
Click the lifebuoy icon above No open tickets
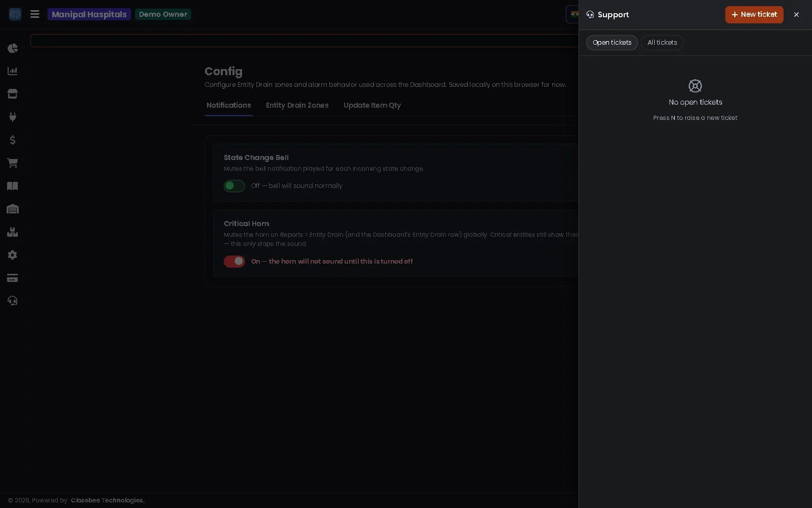coord(695,86)
